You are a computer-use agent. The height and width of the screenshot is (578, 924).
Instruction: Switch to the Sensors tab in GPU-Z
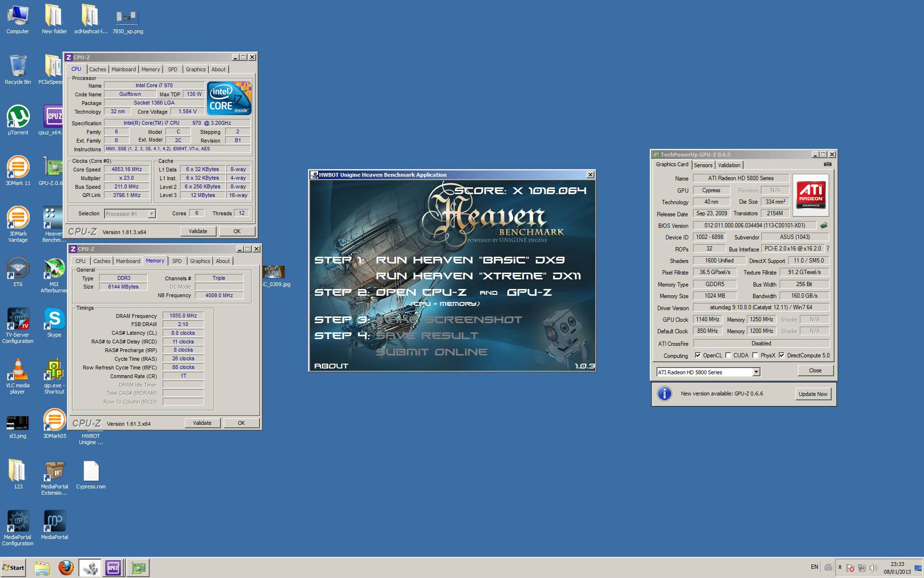[x=703, y=165]
